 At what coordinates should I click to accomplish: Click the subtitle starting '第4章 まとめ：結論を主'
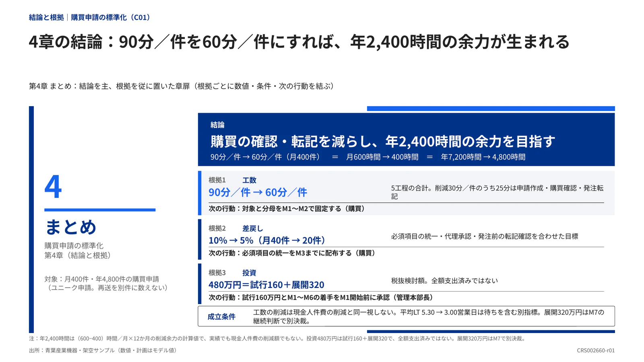[x=183, y=86]
